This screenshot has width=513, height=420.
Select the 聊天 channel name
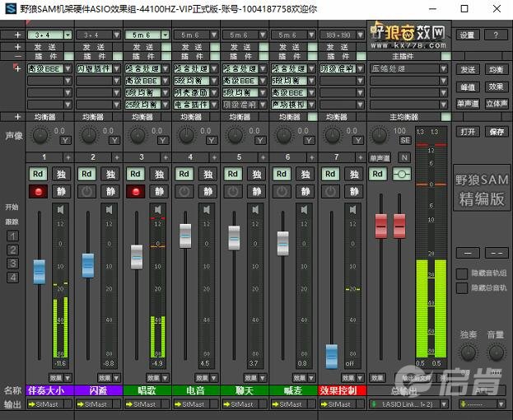(x=245, y=390)
